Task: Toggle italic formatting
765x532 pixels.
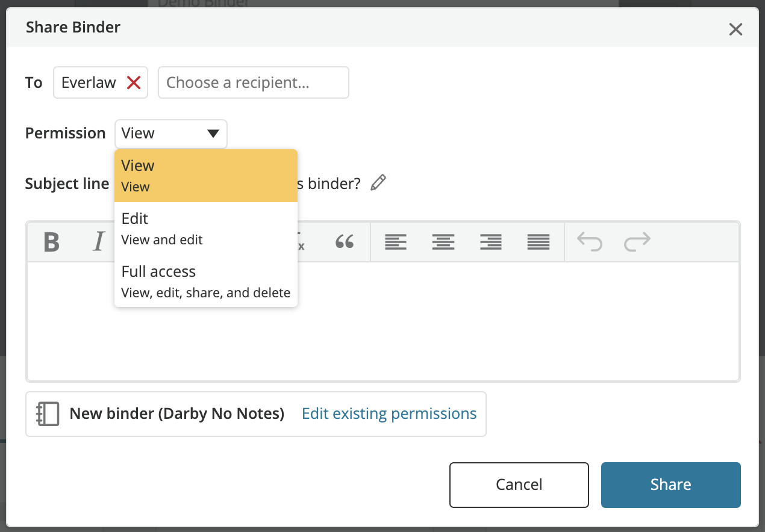Action: pos(98,241)
